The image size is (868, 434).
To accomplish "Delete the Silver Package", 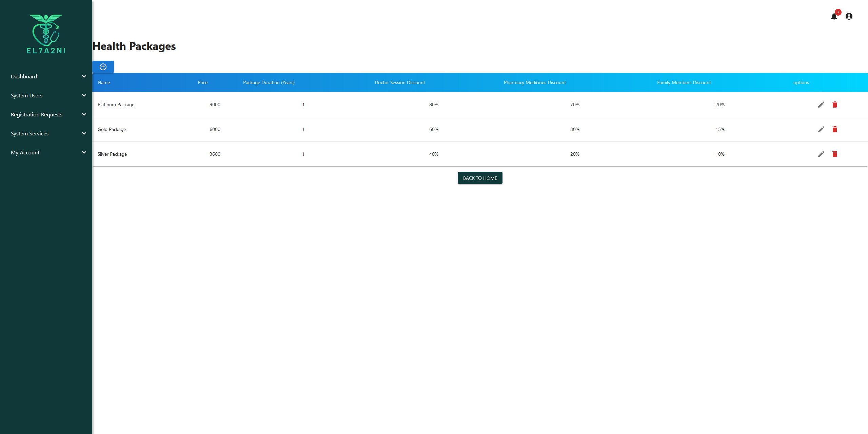I will click(835, 154).
